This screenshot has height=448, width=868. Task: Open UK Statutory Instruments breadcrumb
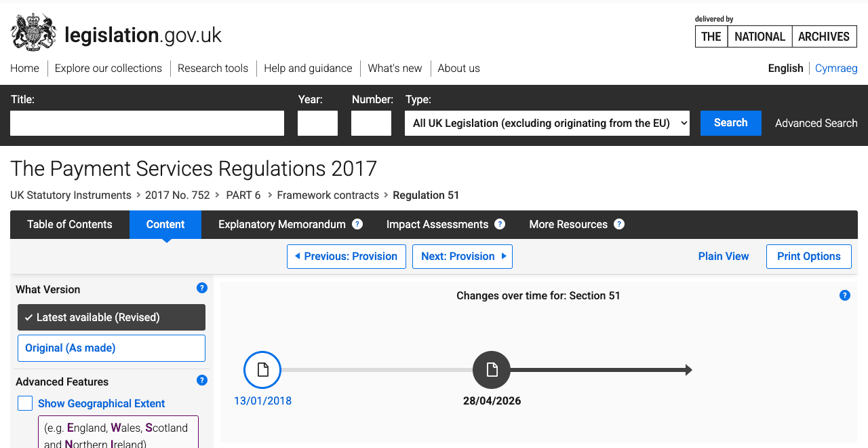pyautogui.click(x=71, y=195)
